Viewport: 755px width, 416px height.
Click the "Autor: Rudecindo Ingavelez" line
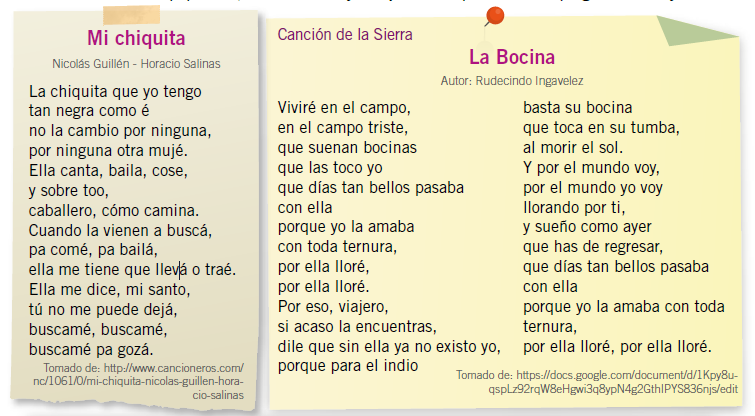point(511,79)
